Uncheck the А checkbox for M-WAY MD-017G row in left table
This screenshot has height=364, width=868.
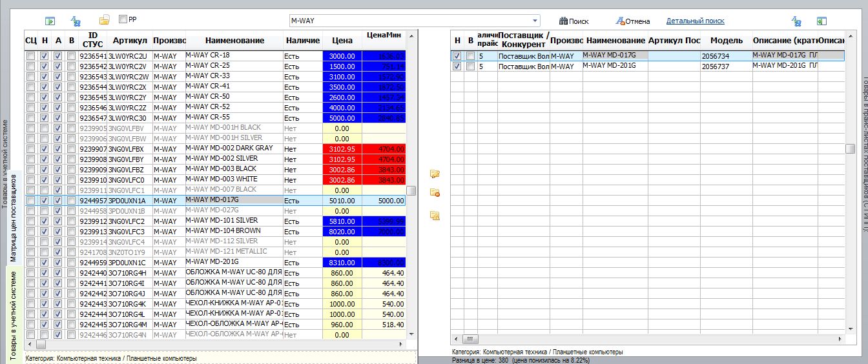(x=58, y=201)
